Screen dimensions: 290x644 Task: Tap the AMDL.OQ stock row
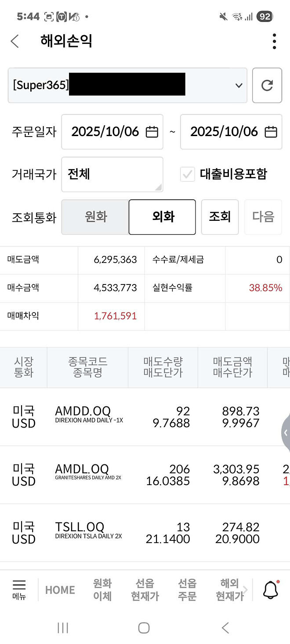tap(145, 474)
